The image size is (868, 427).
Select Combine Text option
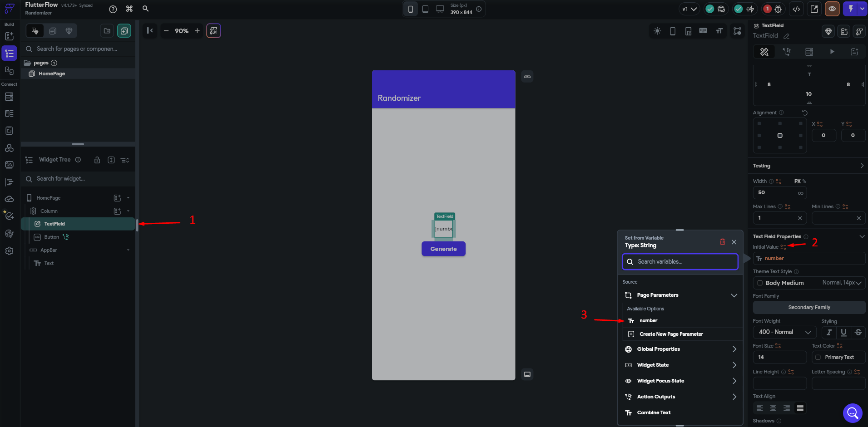point(654,412)
